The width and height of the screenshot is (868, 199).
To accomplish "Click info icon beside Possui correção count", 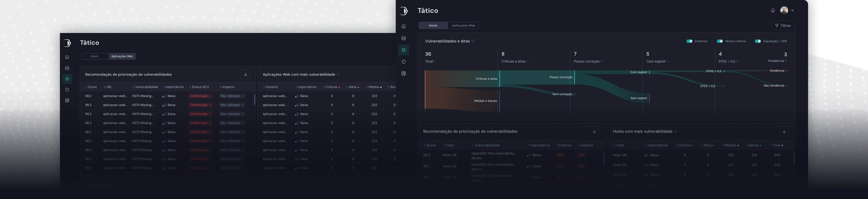I will click(602, 62).
